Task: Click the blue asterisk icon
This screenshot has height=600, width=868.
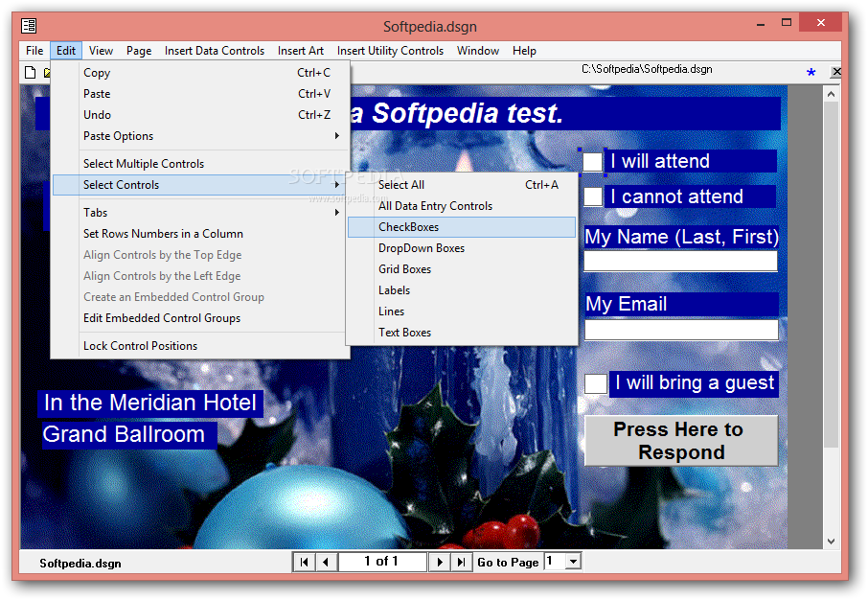Action: 811,72
